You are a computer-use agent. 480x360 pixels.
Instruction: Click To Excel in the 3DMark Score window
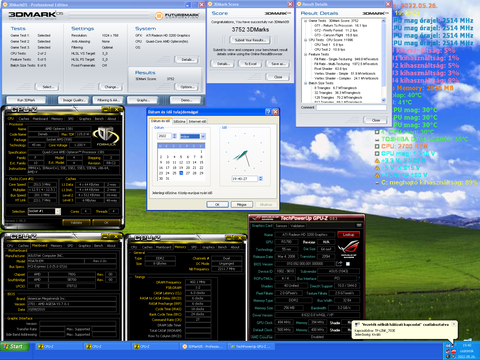pos(250,64)
